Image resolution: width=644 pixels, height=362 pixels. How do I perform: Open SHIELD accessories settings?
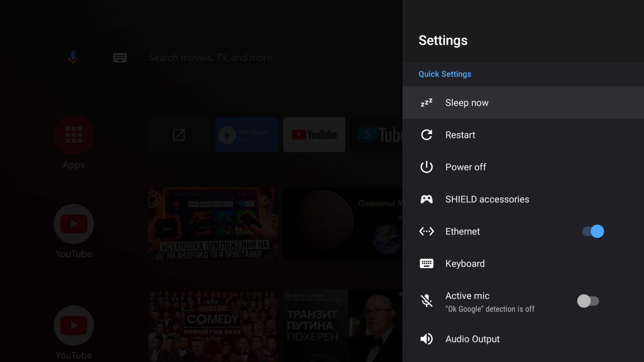tap(523, 199)
